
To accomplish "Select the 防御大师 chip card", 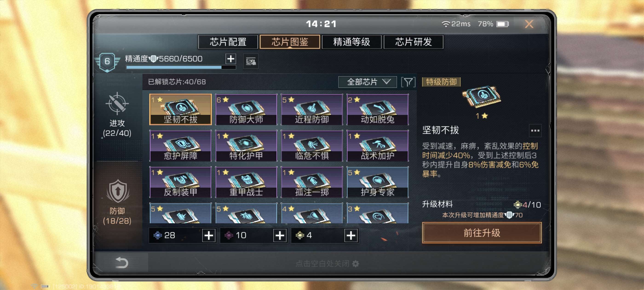I will coord(246,109).
